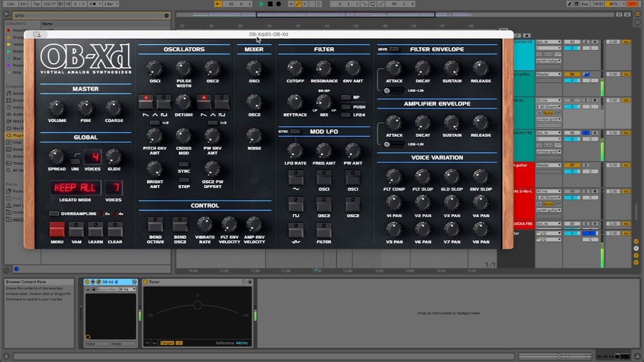Enable the filter PUSH switch
The height and width of the screenshot is (362, 644).
pos(346,107)
